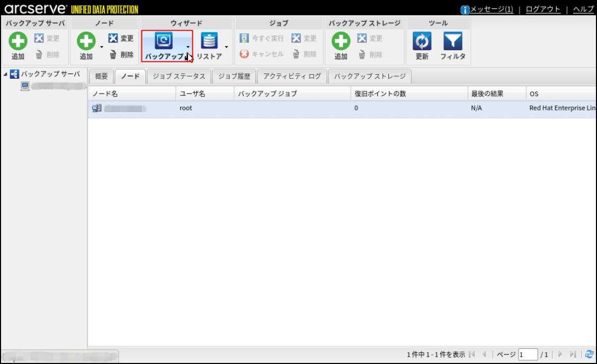The width and height of the screenshot is (597, 364).
Task: Go to previous page arrow
Action: click(484, 354)
